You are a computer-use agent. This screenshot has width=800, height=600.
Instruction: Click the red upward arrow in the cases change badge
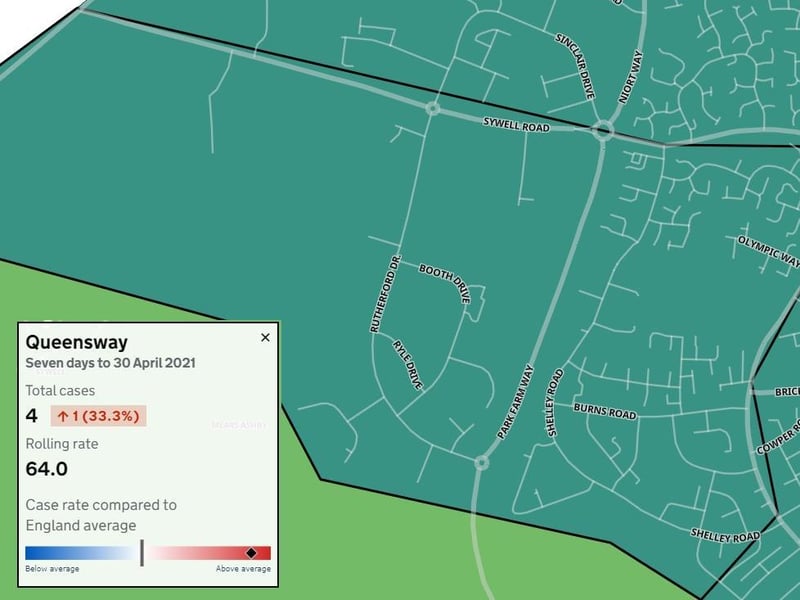click(63, 416)
